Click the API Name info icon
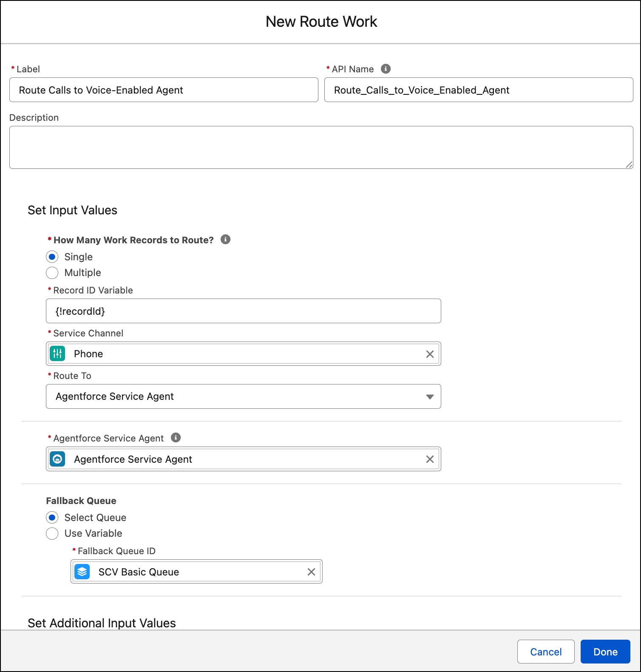This screenshot has width=641, height=672. [x=386, y=69]
